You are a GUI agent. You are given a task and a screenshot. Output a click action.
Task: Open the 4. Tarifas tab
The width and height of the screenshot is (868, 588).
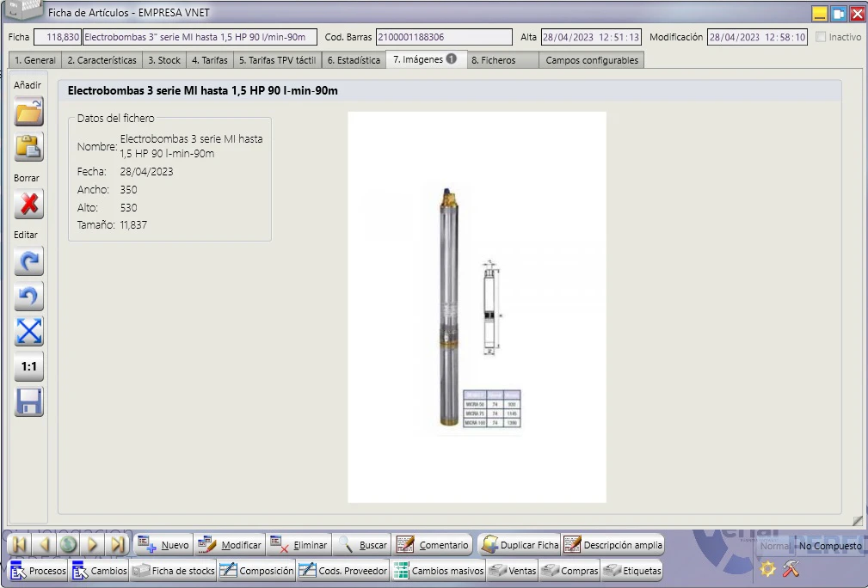[209, 59]
